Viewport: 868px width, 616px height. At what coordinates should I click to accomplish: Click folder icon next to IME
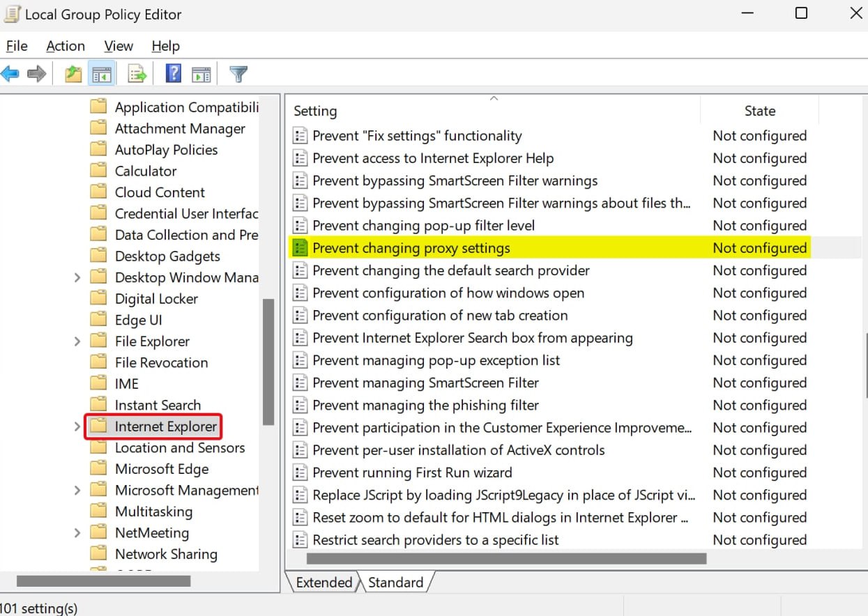coord(99,383)
